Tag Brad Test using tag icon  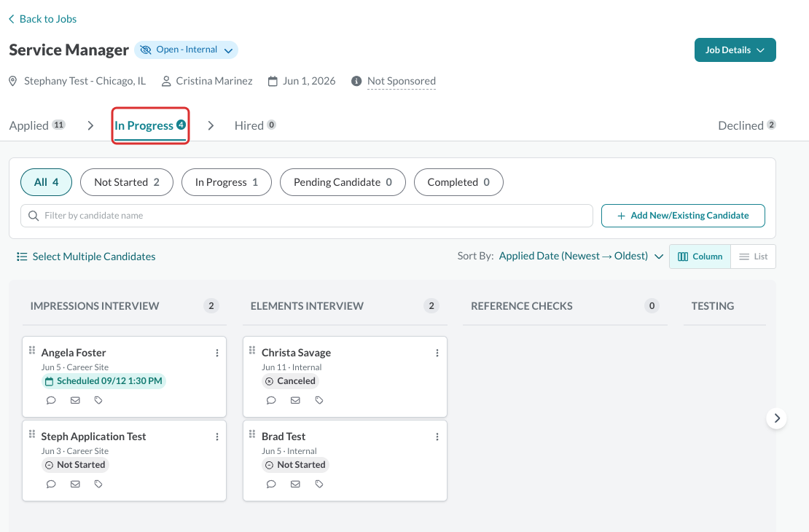[x=318, y=484]
